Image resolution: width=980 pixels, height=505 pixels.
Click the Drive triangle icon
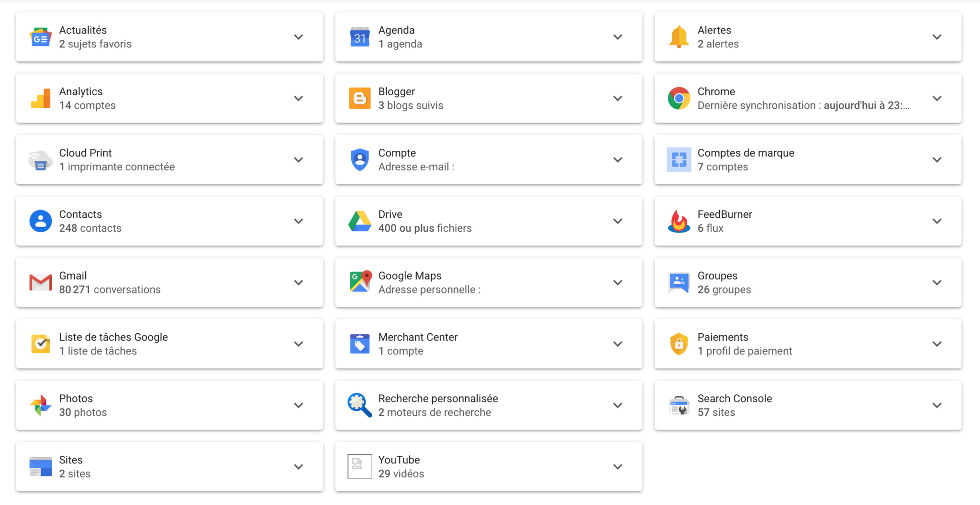tap(359, 221)
